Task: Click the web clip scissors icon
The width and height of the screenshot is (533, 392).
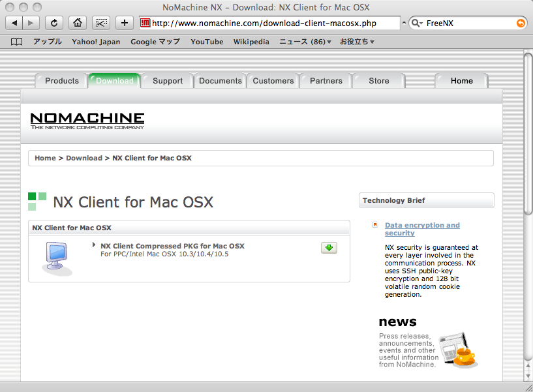Action: click(101, 23)
